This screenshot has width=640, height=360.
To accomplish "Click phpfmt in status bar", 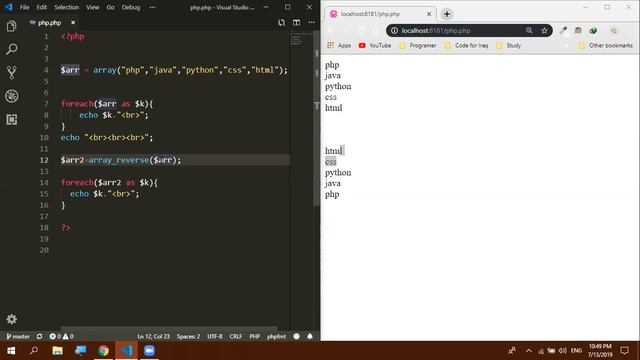I will tap(276, 336).
